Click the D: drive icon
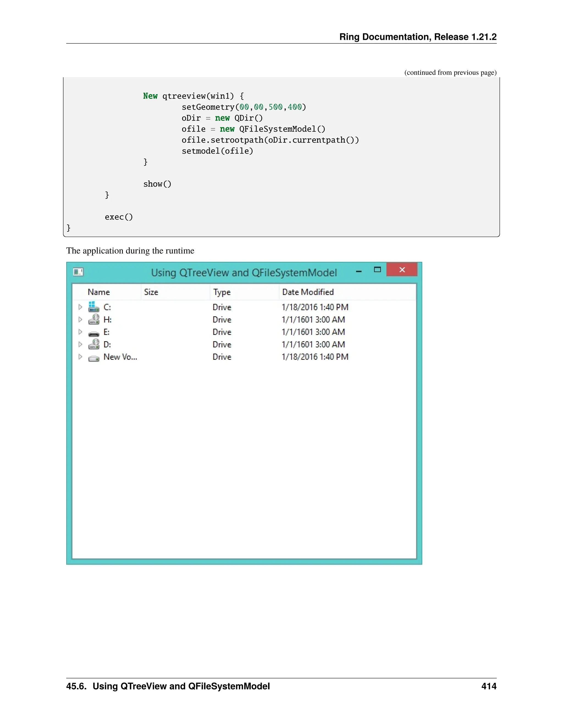 [x=94, y=344]
